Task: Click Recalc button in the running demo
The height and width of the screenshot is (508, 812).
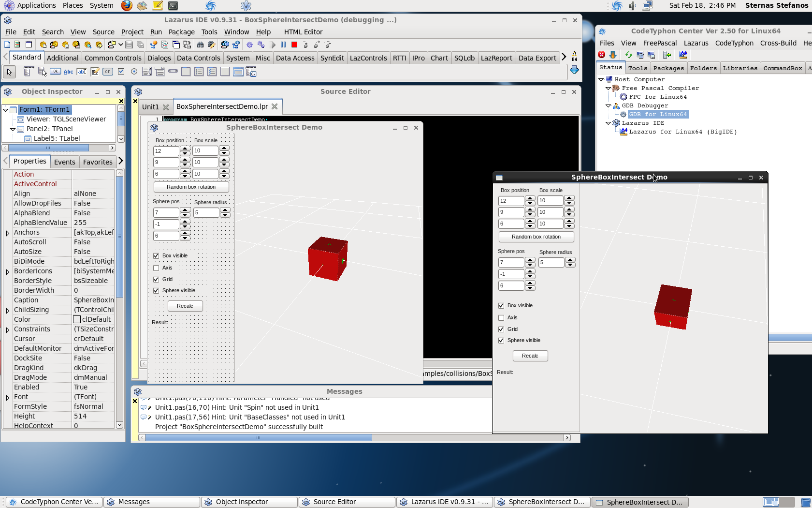Action: (x=530, y=356)
